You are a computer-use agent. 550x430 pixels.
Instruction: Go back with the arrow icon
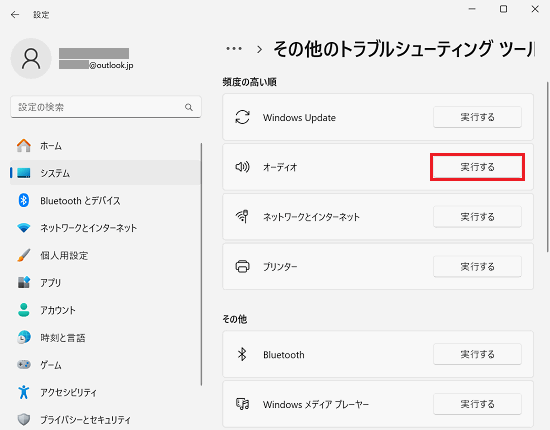click(15, 14)
